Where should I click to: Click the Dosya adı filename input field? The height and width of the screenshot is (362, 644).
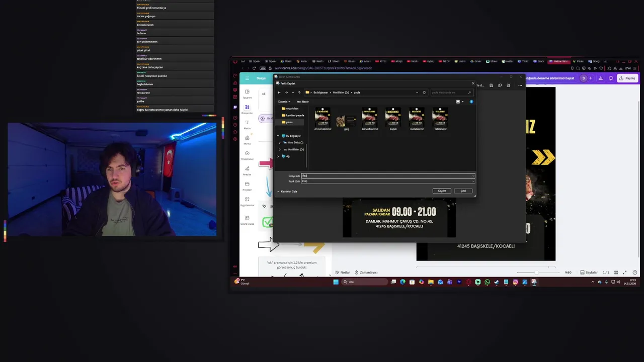(387, 175)
